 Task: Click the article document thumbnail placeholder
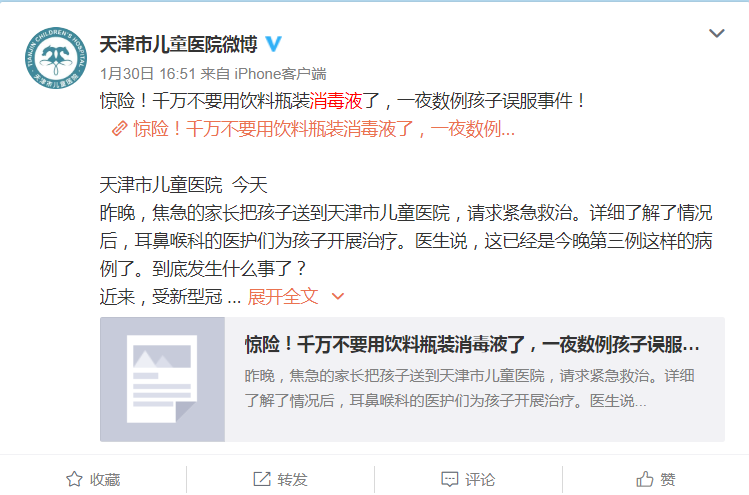click(x=162, y=379)
